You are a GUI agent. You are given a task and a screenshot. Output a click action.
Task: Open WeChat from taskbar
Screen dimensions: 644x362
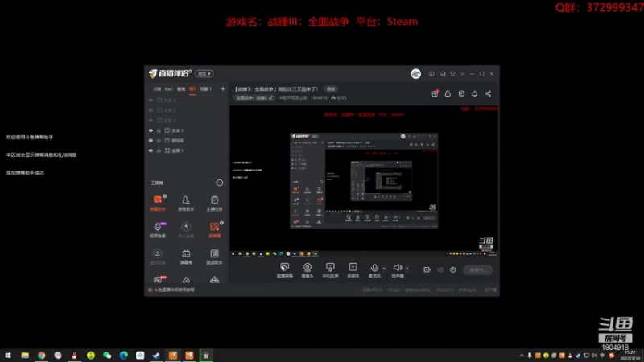tap(107, 356)
